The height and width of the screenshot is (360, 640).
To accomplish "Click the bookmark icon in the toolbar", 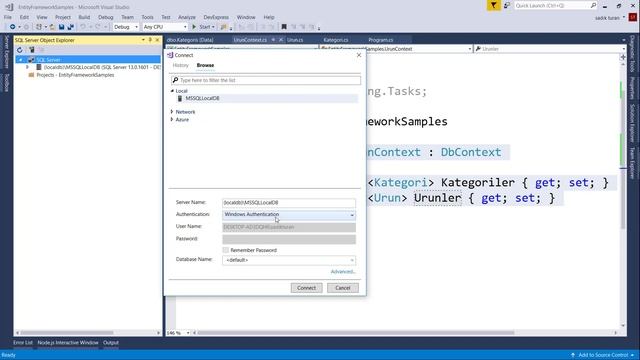I will coord(284,27).
